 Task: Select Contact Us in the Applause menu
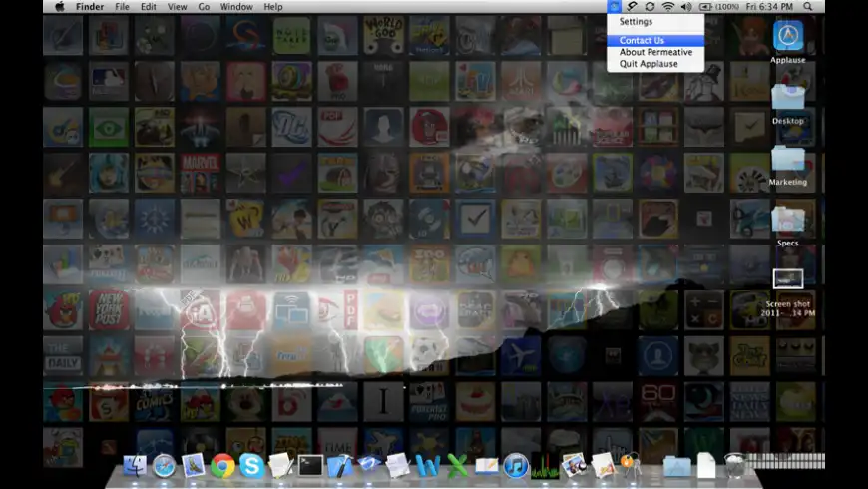tap(655, 41)
